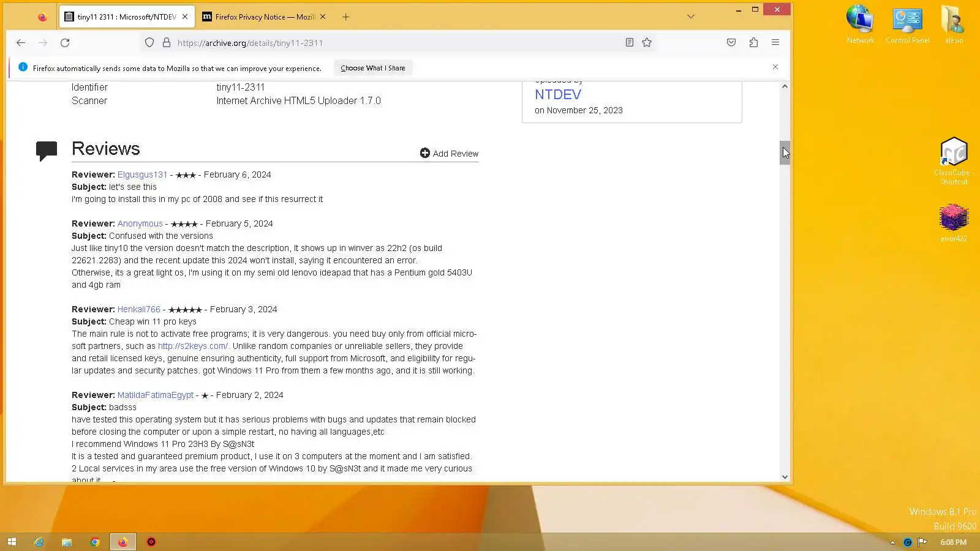Click the Reviews speech bubble icon
980x551 pixels.
(x=47, y=151)
